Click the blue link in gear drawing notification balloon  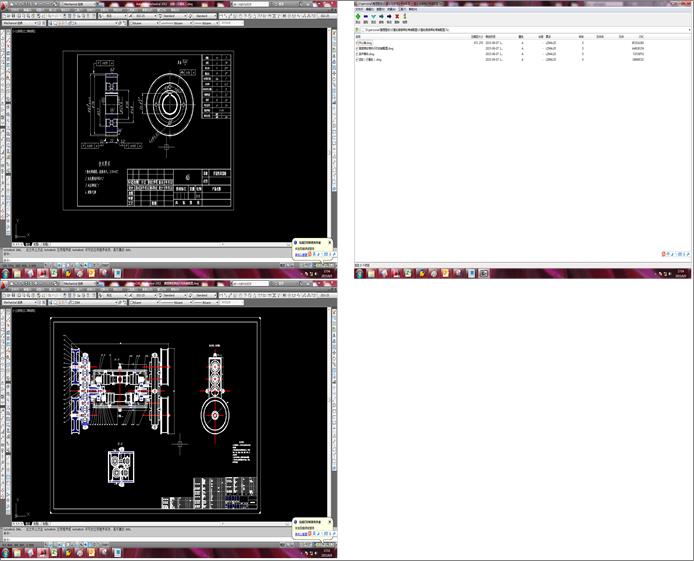click(301, 254)
